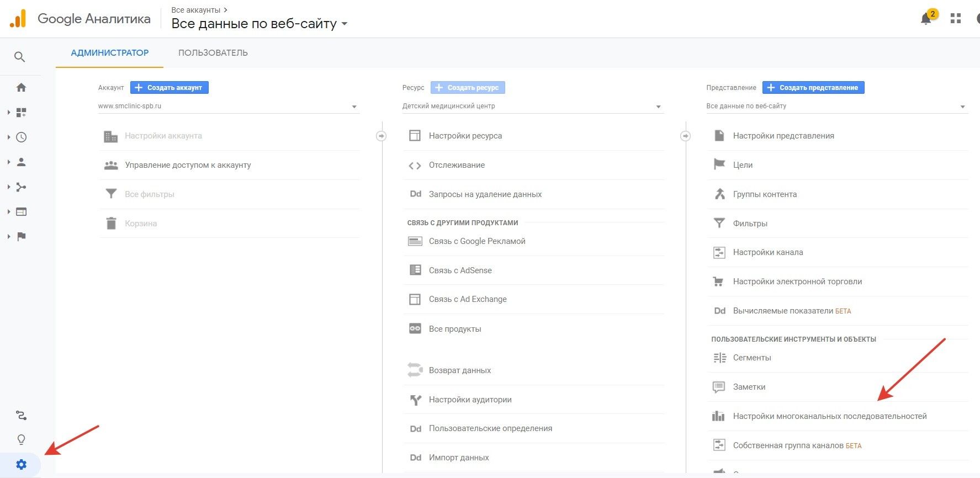Switch to the АДМИНИСТРАТОР tab
Screen dimensions: 980x478
pyautogui.click(x=110, y=53)
